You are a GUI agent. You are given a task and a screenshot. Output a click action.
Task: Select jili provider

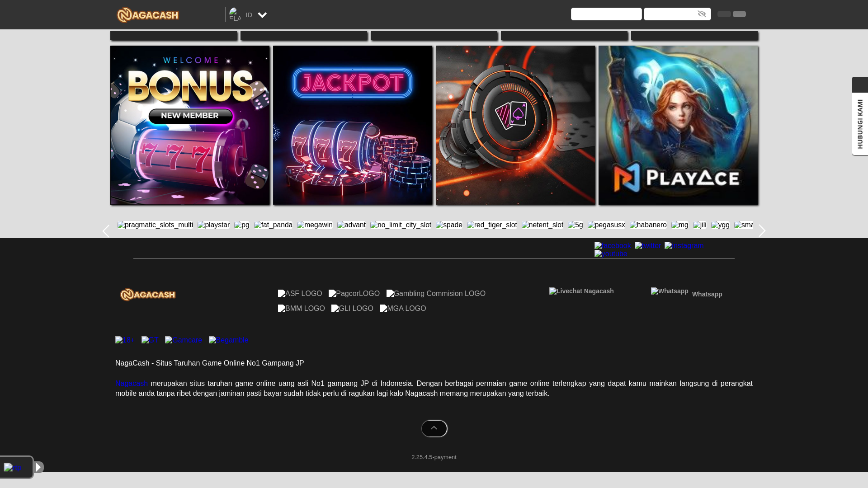(700, 225)
